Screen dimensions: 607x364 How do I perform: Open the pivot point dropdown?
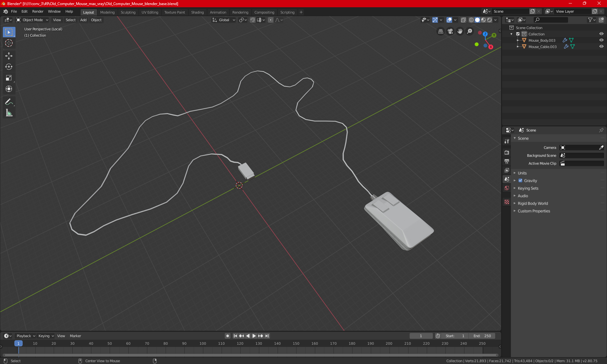243,20
